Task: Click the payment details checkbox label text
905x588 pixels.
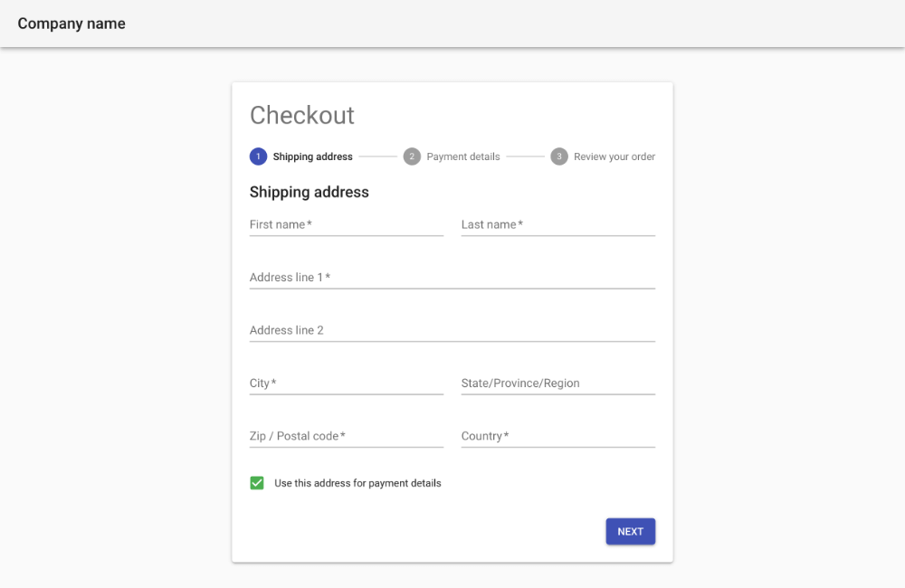Action: 357,483
